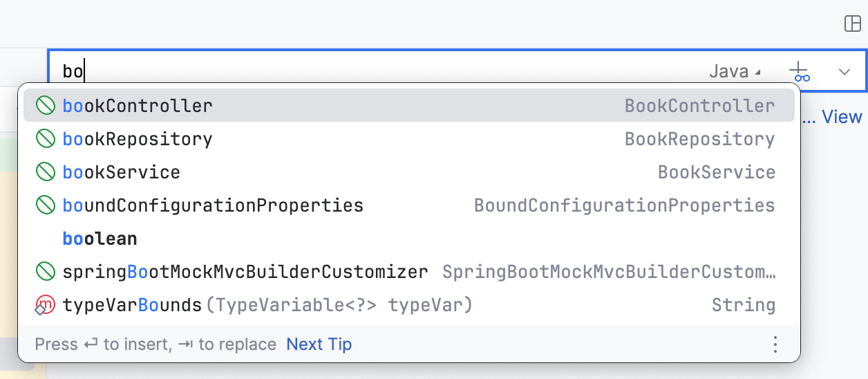The width and height of the screenshot is (868, 379).
Task: Select the bookController suggestion
Action: [x=138, y=106]
